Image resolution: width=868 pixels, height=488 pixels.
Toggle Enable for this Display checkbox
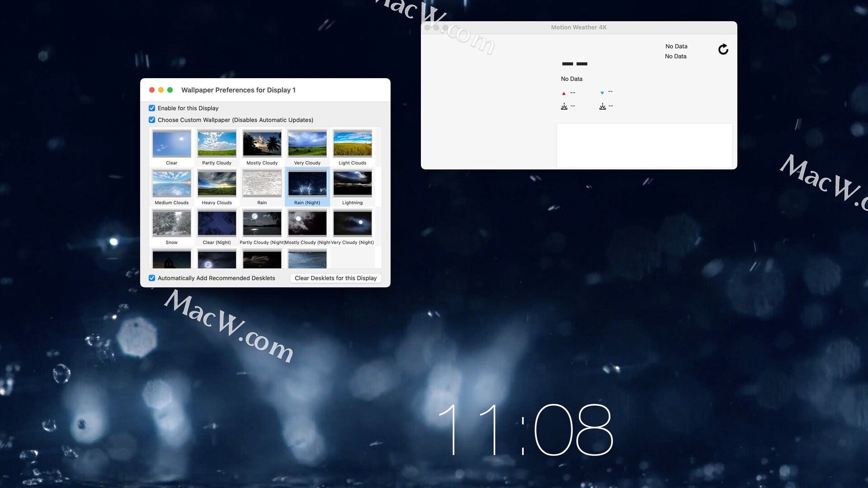(x=152, y=108)
